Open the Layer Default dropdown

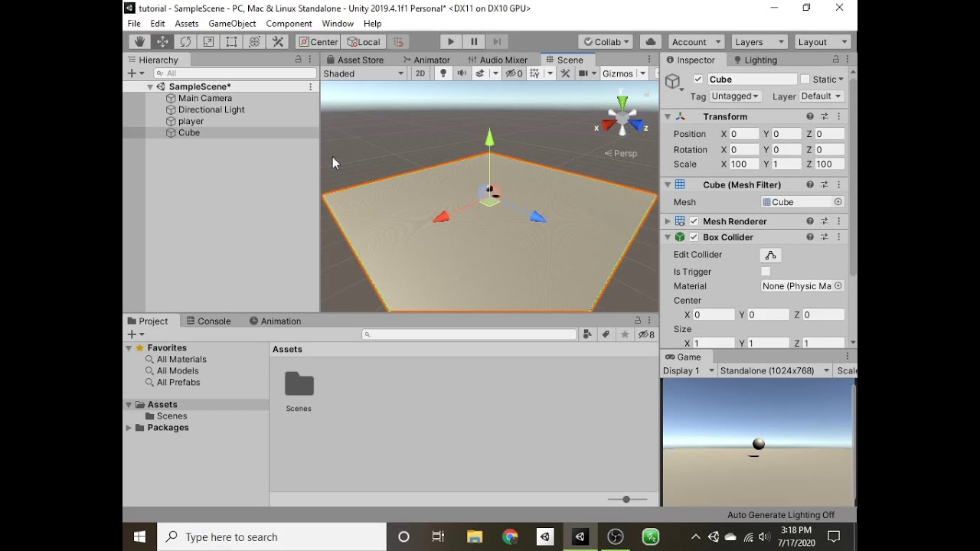pos(821,96)
